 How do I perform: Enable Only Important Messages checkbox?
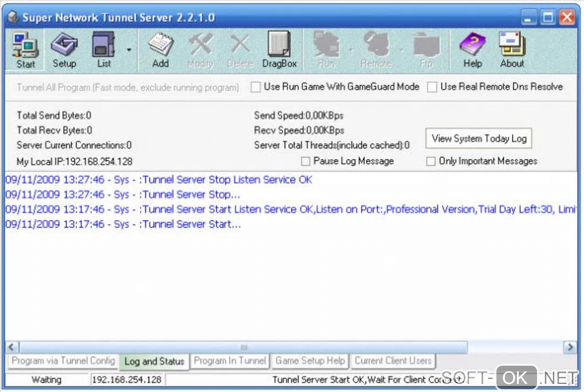click(431, 161)
